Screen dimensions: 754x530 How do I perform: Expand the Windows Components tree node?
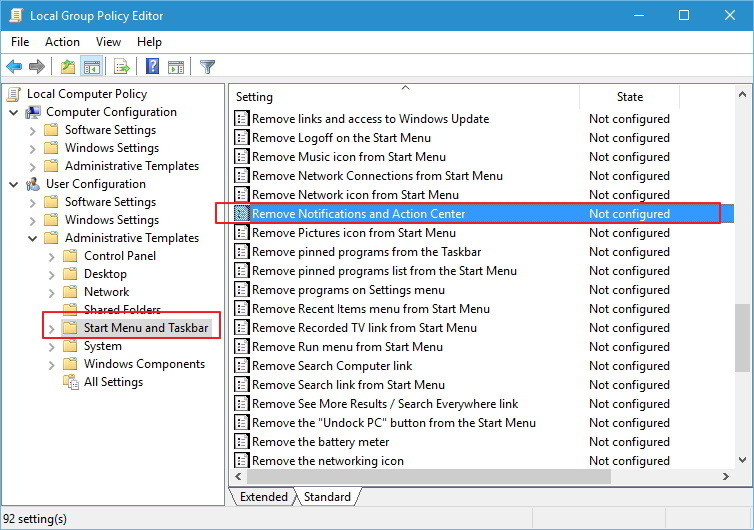(51, 366)
